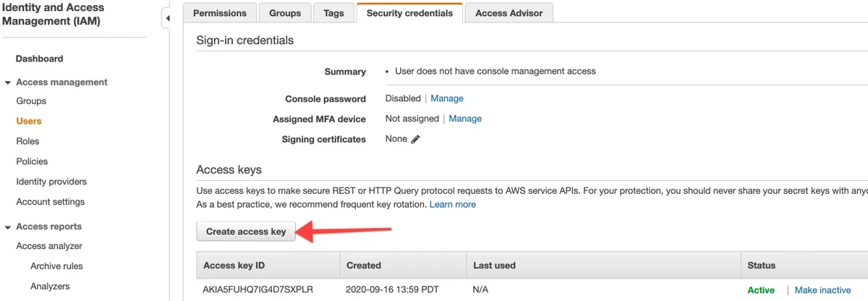This screenshot has width=868, height=301.
Task: Select created date 2020-09-16 13:59 PDT
Action: 393,290
